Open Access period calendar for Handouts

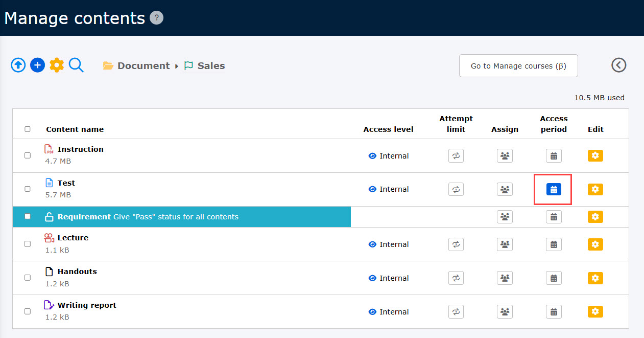click(554, 278)
